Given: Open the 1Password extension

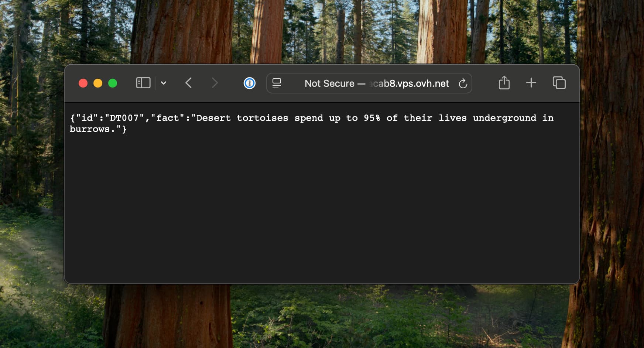Looking at the screenshot, I should [250, 83].
